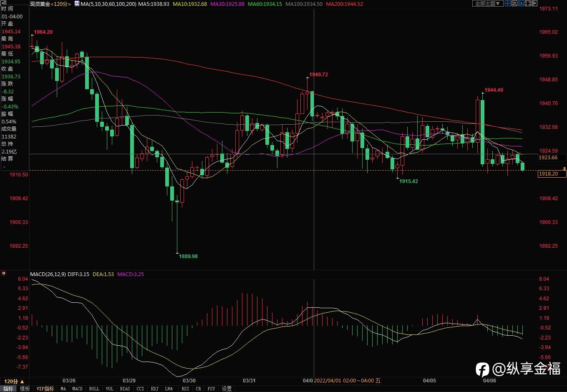Open the 120分 period selector at bottom left
The image size is (567, 392).
pyautogui.click(x=14, y=381)
